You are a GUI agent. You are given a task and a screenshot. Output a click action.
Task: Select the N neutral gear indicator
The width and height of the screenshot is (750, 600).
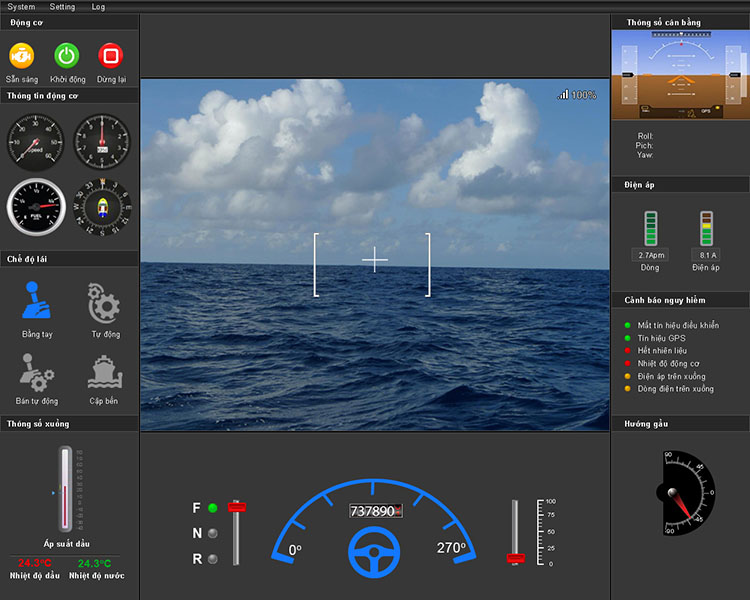(x=212, y=533)
